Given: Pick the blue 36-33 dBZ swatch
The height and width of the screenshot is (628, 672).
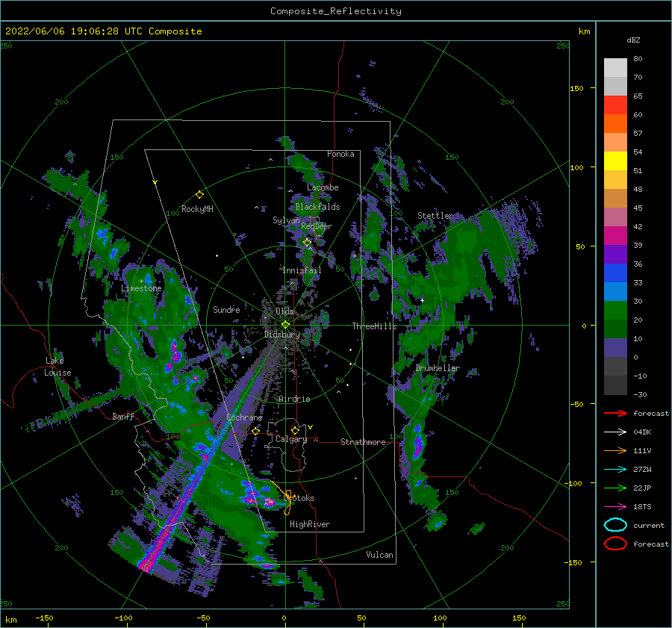Looking at the screenshot, I should click(x=615, y=273).
